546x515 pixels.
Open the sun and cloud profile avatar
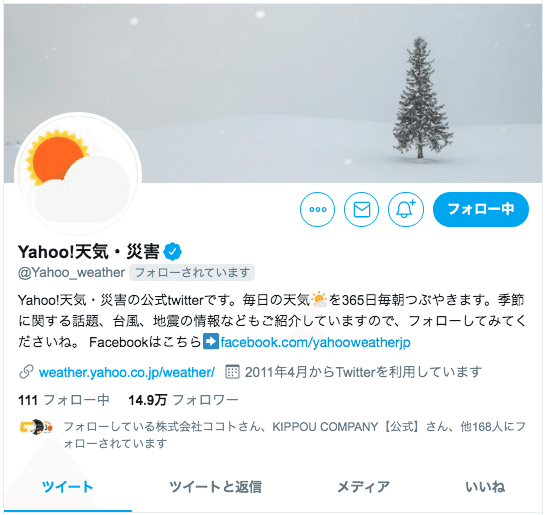tap(78, 173)
